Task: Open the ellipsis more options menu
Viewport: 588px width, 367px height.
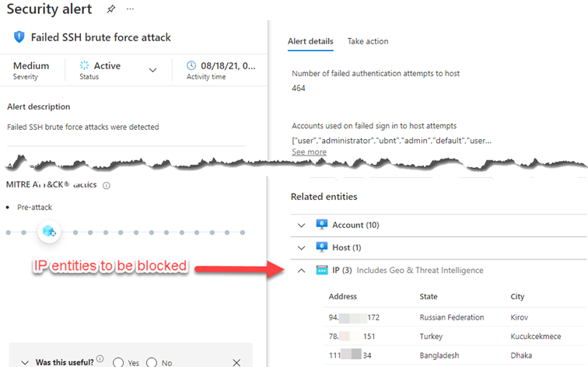Action: (130, 9)
